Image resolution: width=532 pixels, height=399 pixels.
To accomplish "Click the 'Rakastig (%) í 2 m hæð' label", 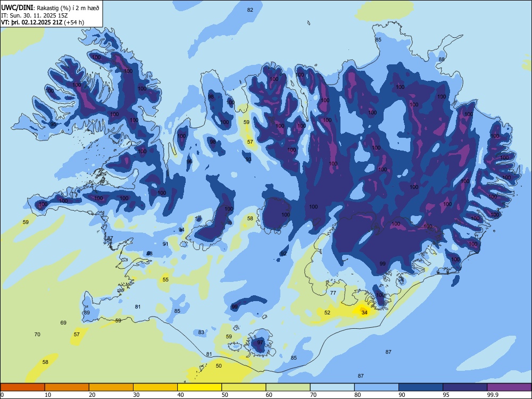I will [68, 8].
